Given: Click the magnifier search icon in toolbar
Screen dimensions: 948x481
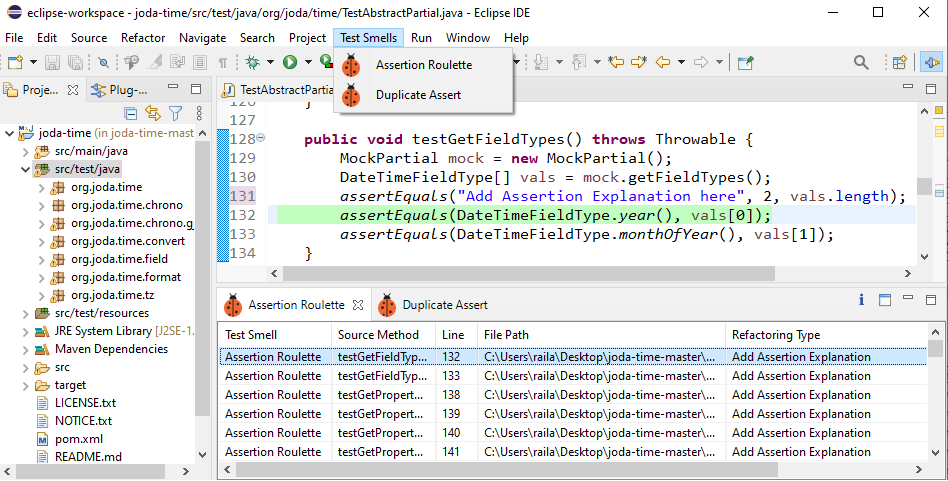Looking at the screenshot, I should 861,62.
